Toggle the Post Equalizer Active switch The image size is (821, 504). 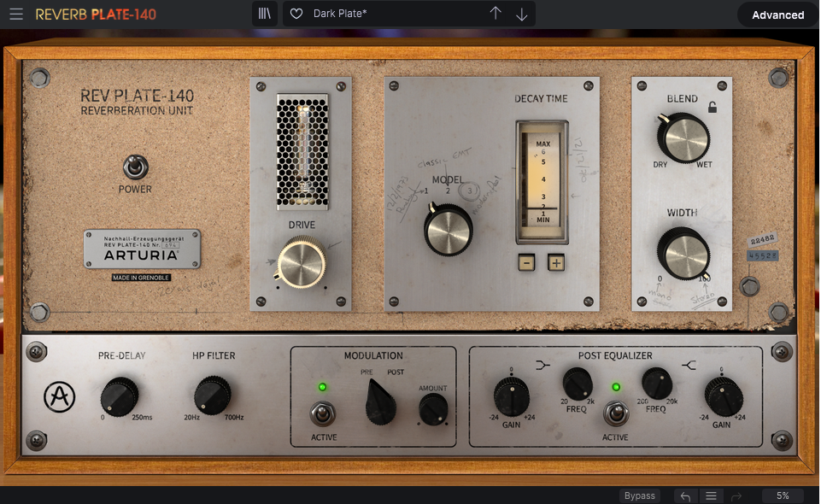click(614, 414)
